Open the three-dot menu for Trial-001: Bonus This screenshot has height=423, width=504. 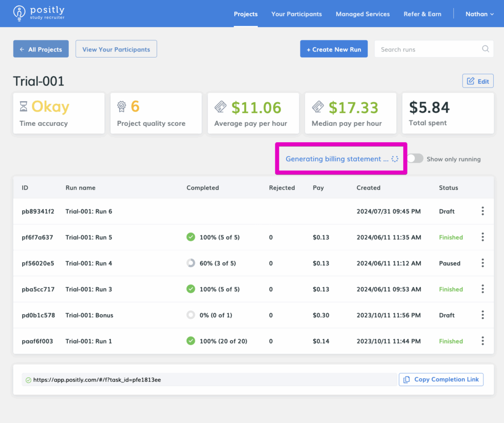click(482, 315)
